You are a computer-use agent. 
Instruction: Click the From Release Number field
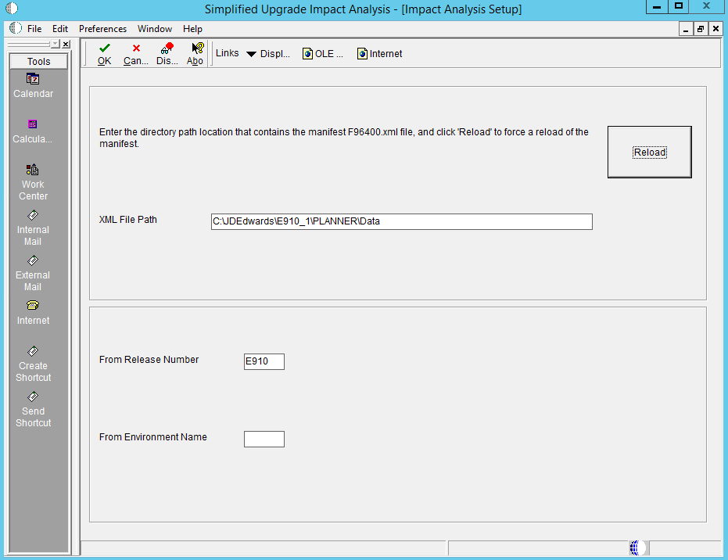tap(264, 361)
